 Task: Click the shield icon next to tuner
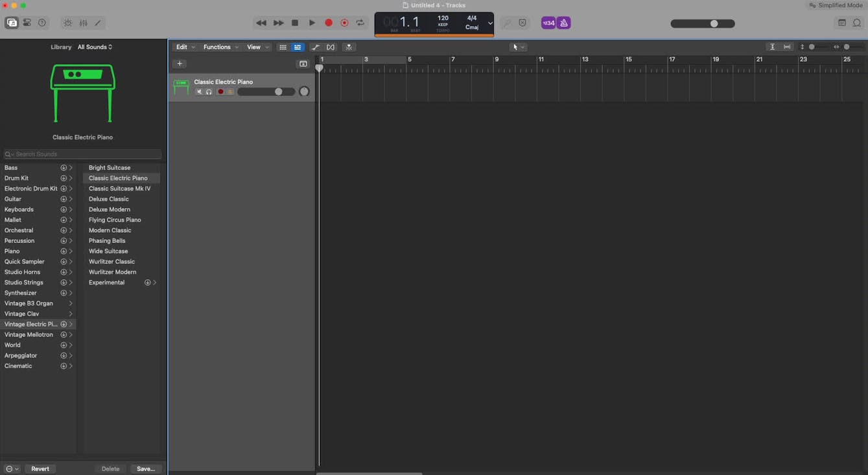coord(522,23)
